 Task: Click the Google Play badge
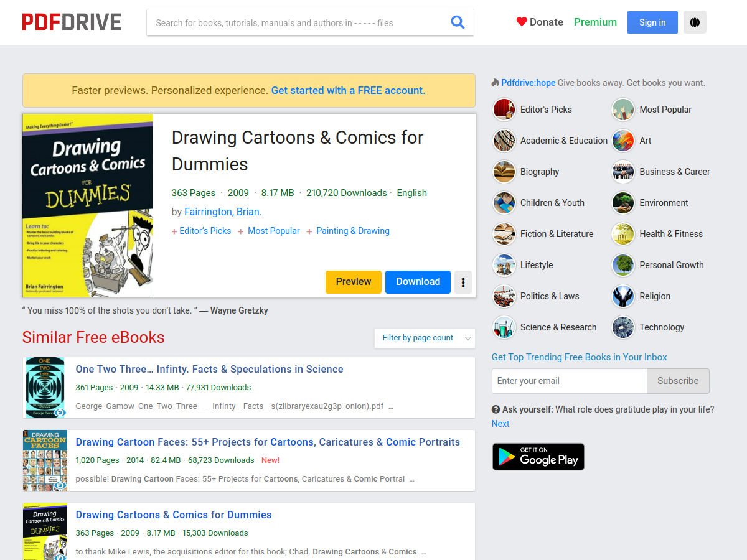538,457
